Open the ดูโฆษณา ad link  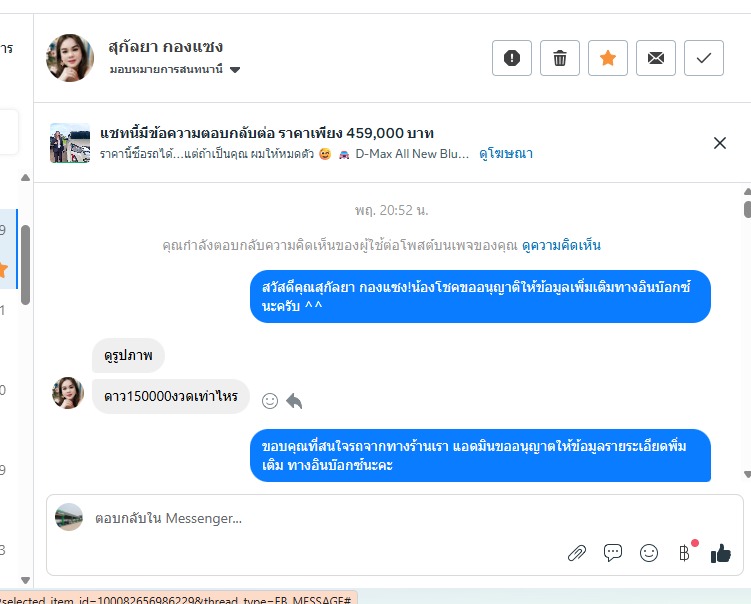[506, 154]
